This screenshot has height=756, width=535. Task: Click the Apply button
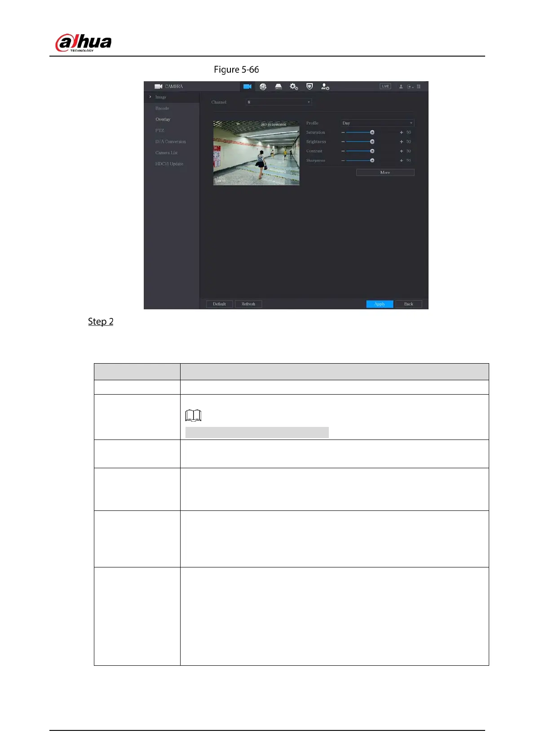380,304
